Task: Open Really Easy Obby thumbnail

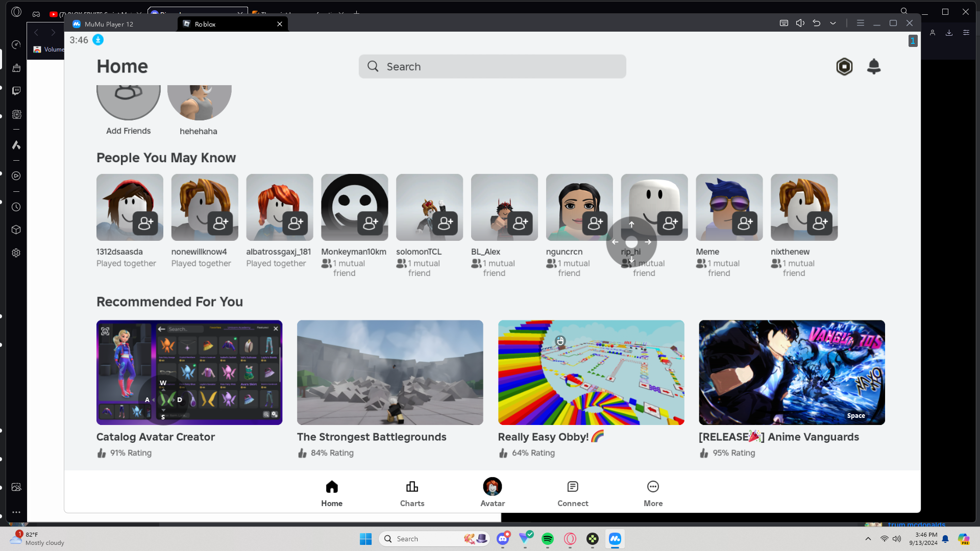Action: [591, 372]
